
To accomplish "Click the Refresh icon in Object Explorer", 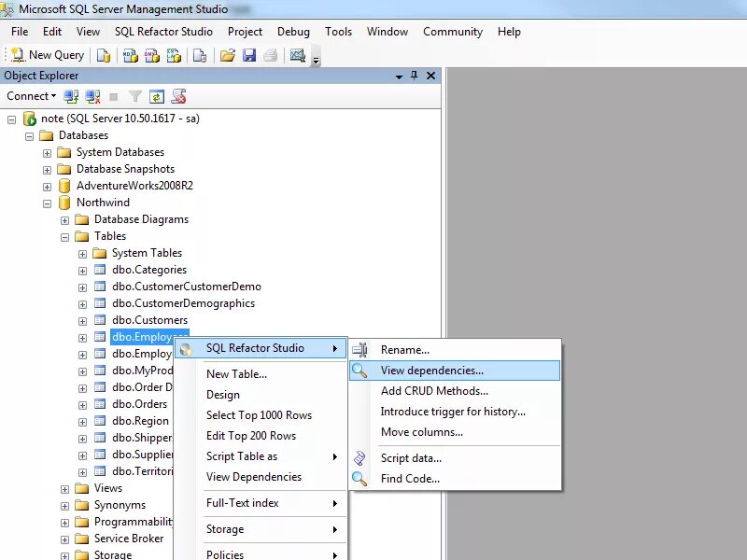I will coord(157,97).
